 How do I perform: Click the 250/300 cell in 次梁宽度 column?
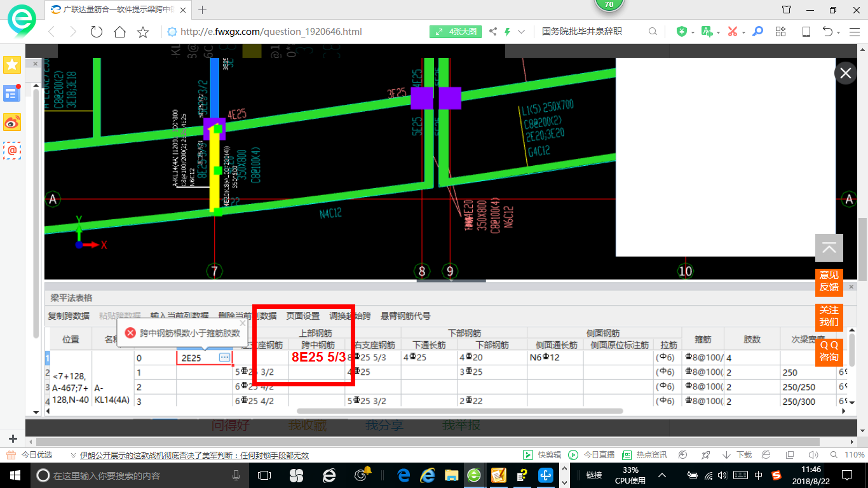pos(808,401)
